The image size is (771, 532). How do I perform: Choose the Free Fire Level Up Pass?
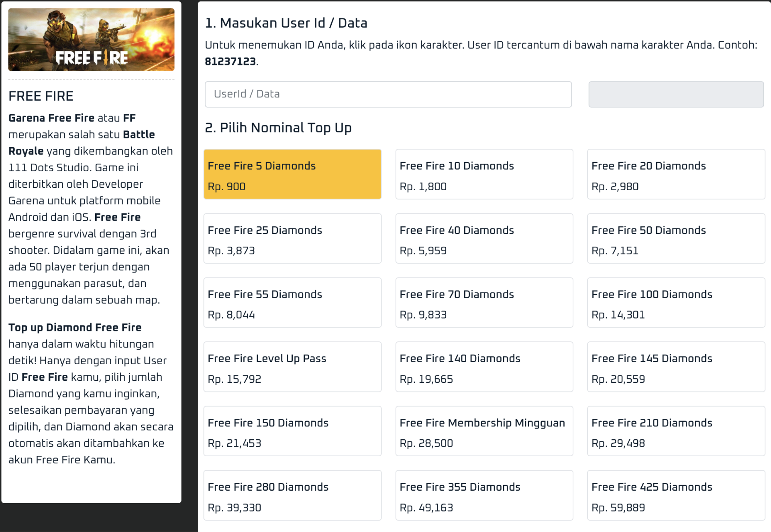click(292, 367)
